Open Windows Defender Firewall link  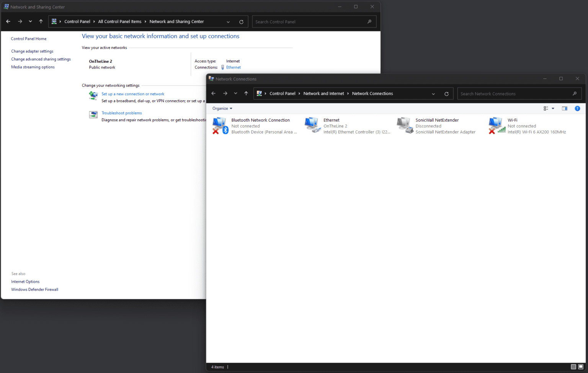click(x=34, y=290)
